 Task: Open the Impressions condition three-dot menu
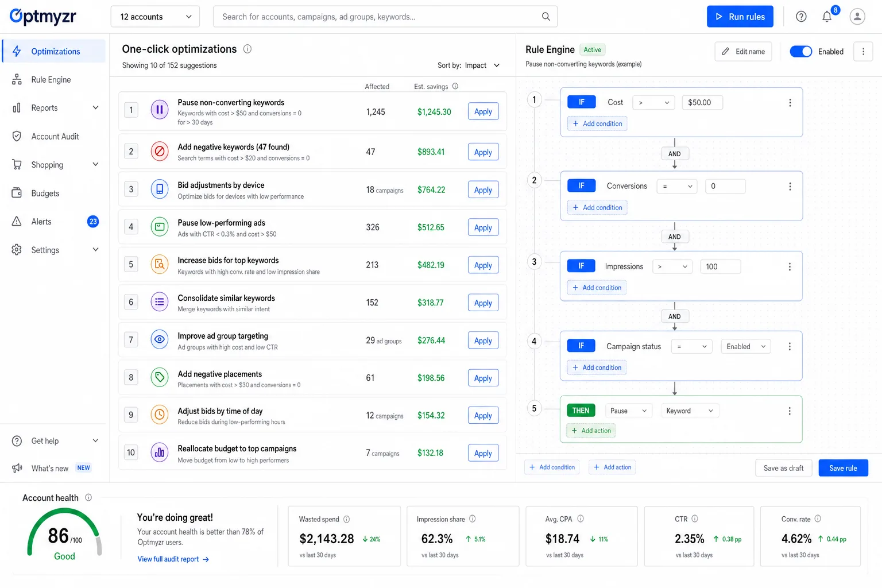point(790,266)
